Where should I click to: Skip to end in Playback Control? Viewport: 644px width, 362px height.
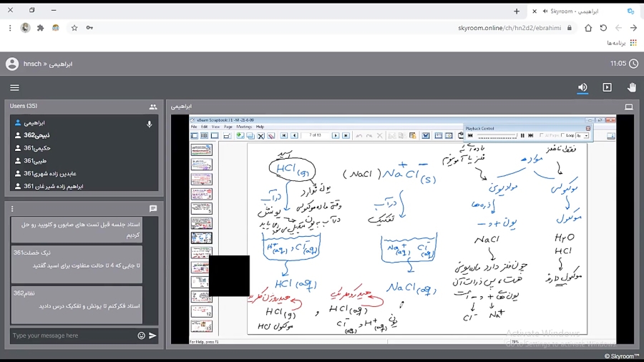point(531,135)
